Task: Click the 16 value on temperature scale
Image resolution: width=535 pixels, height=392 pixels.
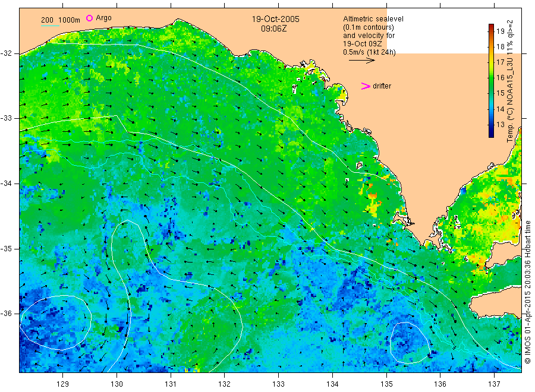Action: [500, 78]
